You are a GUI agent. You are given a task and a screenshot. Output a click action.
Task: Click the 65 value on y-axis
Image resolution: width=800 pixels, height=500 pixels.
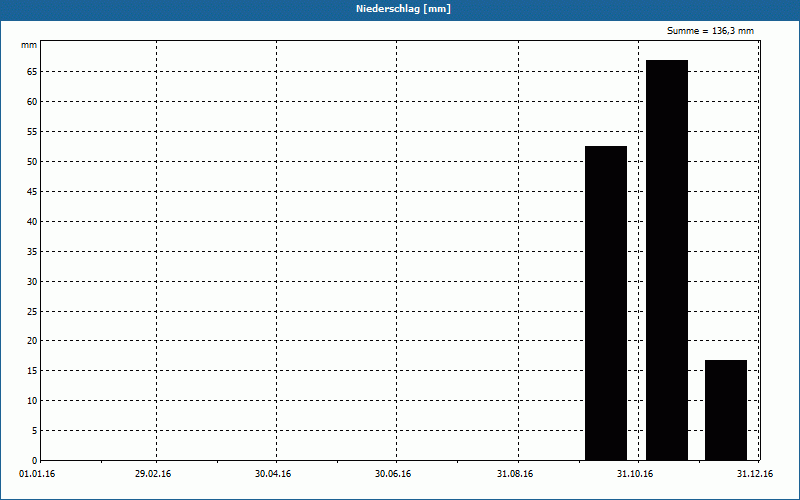point(32,72)
